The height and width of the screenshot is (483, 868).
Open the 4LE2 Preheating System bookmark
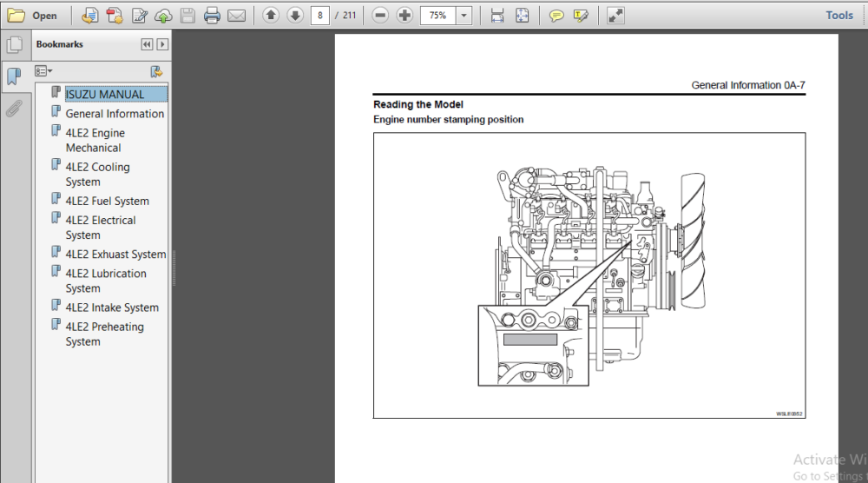pyautogui.click(x=105, y=334)
